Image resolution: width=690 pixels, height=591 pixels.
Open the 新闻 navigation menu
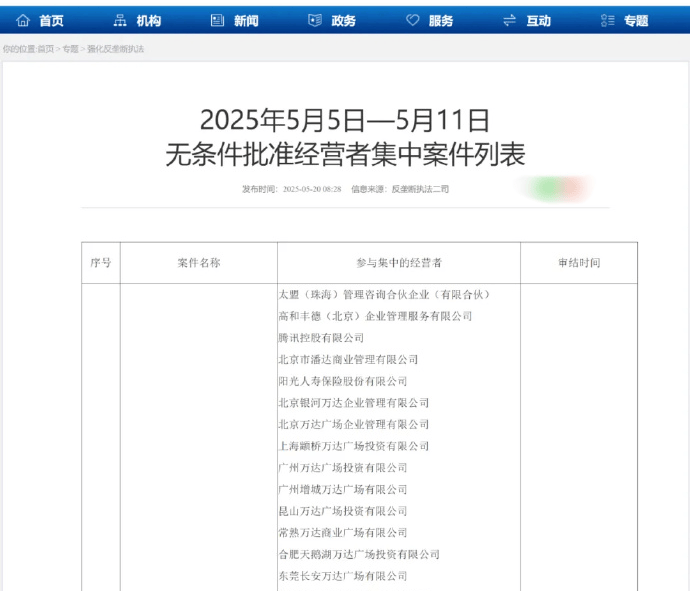[x=246, y=21]
